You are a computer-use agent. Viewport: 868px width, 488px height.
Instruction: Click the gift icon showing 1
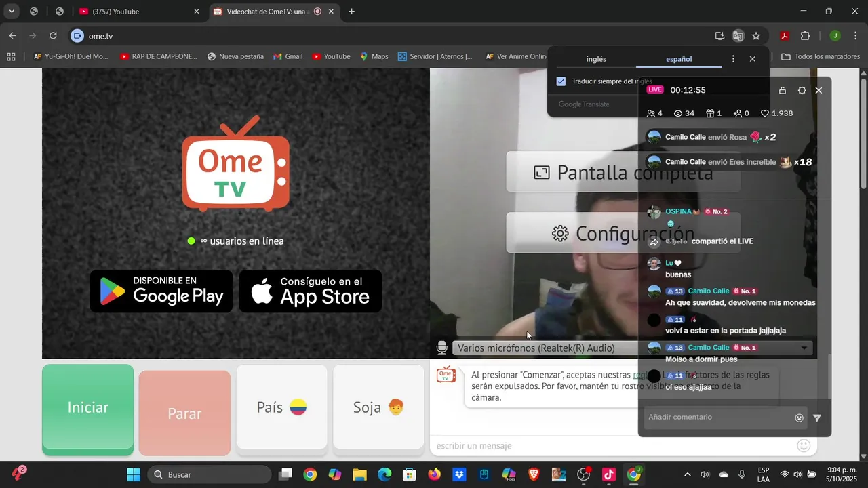(710, 113)
